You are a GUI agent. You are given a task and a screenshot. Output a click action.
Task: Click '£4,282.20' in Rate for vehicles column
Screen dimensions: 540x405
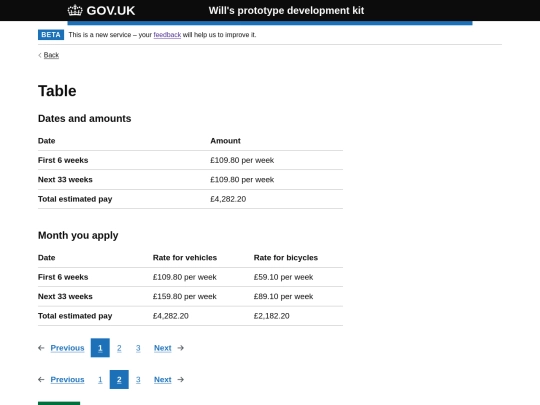[170, 316]
